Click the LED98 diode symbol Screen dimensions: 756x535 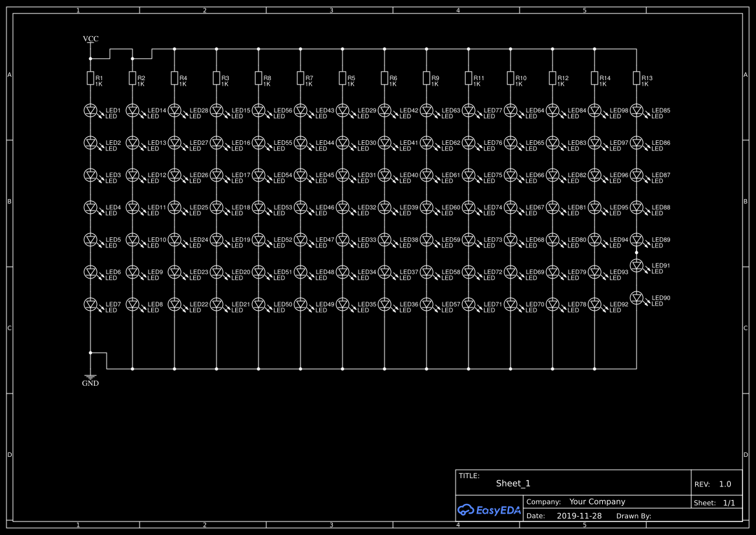coord(595,110)
